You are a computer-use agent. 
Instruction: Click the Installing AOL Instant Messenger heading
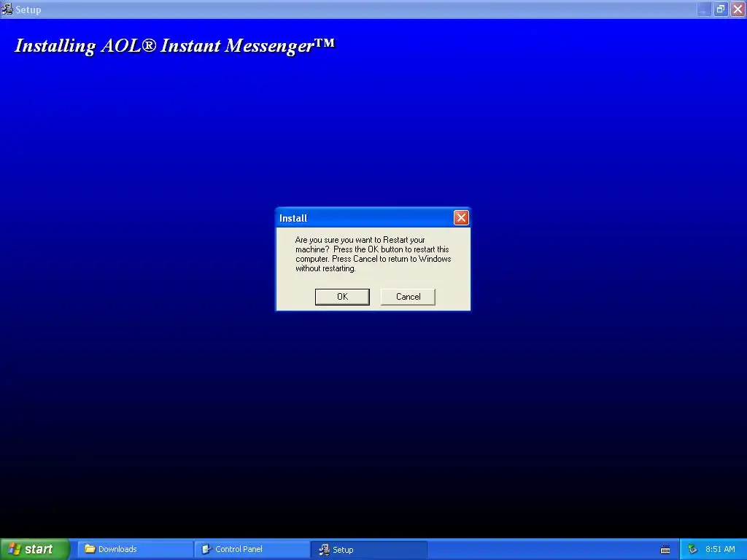[174, 46]
